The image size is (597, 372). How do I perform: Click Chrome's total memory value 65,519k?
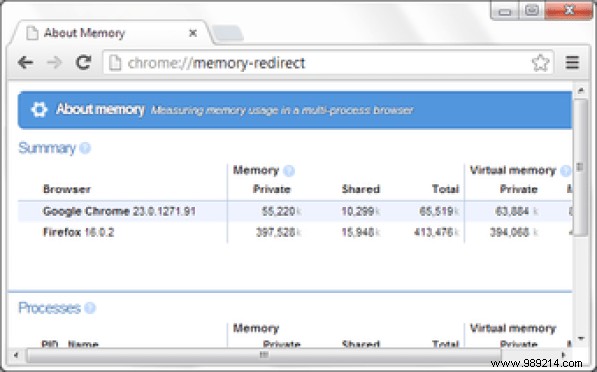439,211
